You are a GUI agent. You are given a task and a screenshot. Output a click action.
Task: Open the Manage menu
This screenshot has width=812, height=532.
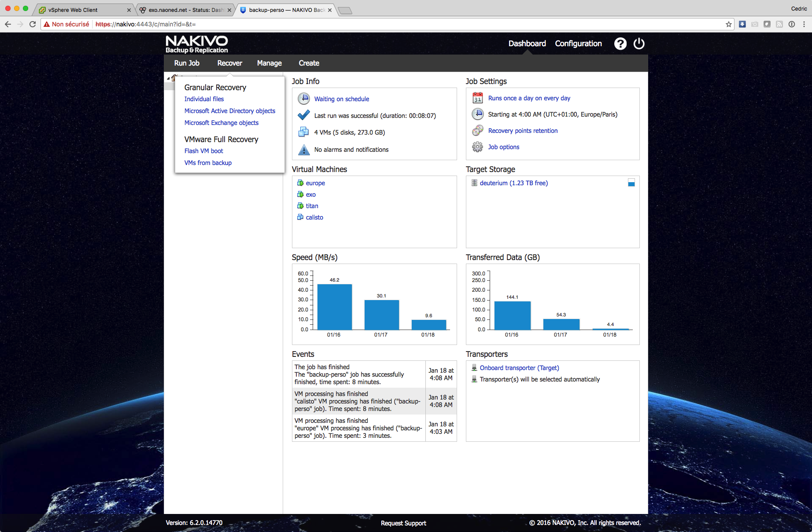[269, 63]
